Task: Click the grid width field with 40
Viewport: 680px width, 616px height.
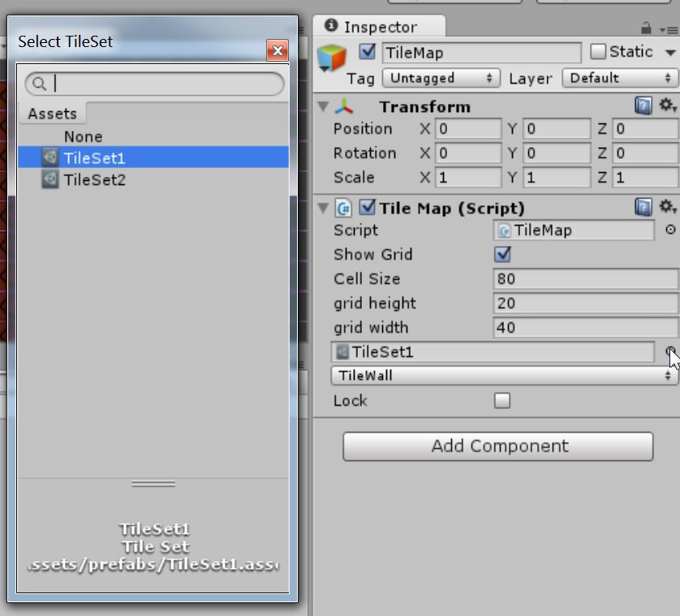Action: (586, 327)
